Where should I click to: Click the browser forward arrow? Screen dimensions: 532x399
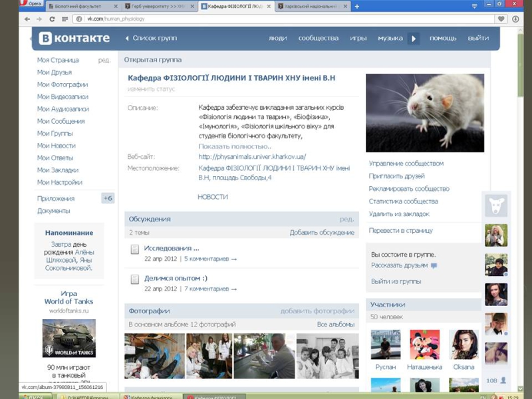[x=39, y=19]
